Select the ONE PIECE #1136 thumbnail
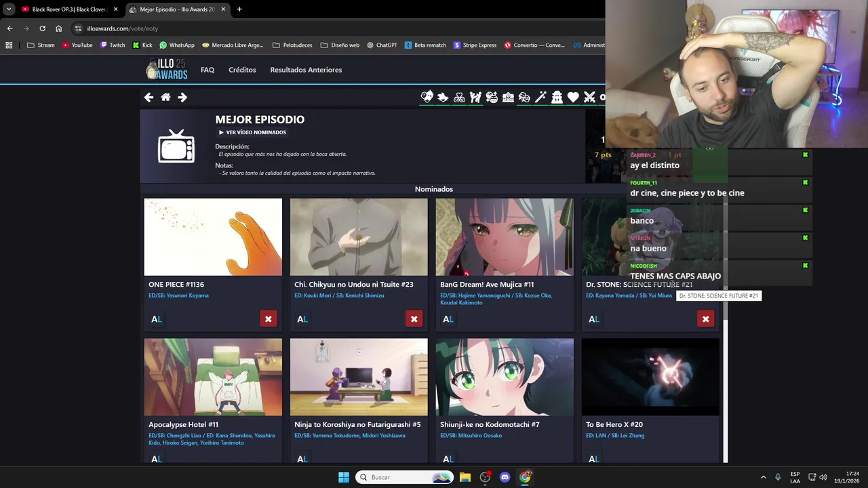This screenshot has height=488, width=868. click(213, 237)
